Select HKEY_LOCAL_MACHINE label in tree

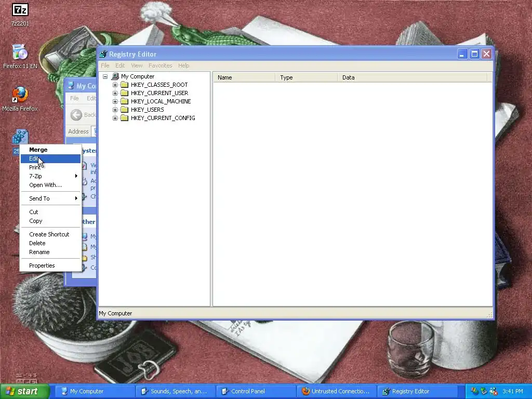click(x=161, y=101)
